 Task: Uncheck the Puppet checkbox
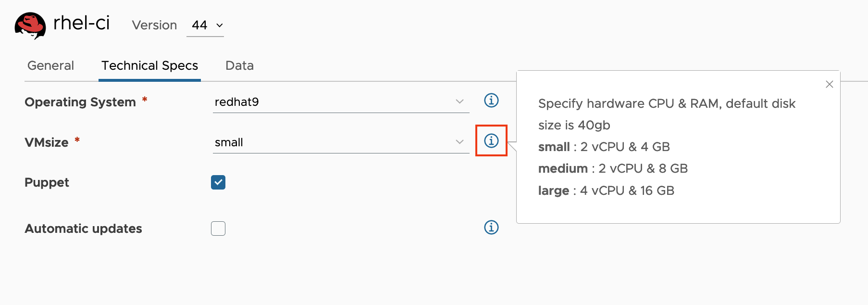(x=218, y=182)
